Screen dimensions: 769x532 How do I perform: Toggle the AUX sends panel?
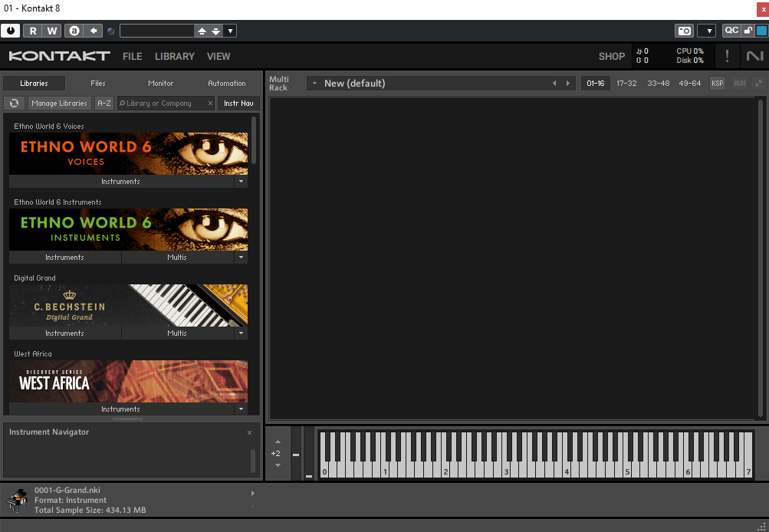740,84
